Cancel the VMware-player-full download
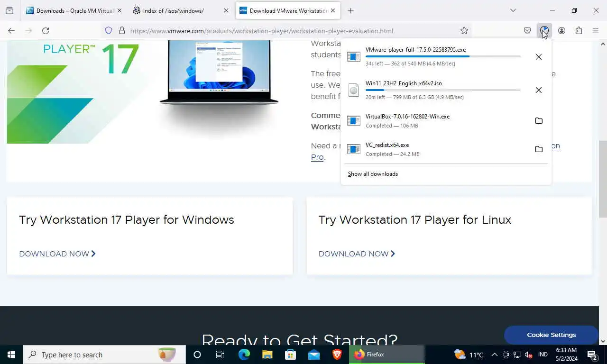The width and height of the screenshot is (607, 364). point(538,57)
